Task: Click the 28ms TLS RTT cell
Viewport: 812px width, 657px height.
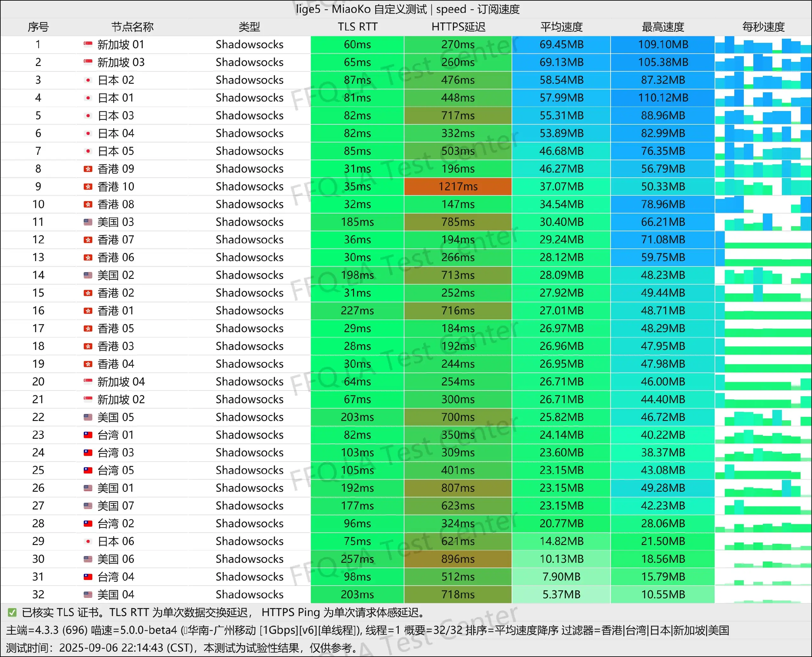Action: coord(357,346)
